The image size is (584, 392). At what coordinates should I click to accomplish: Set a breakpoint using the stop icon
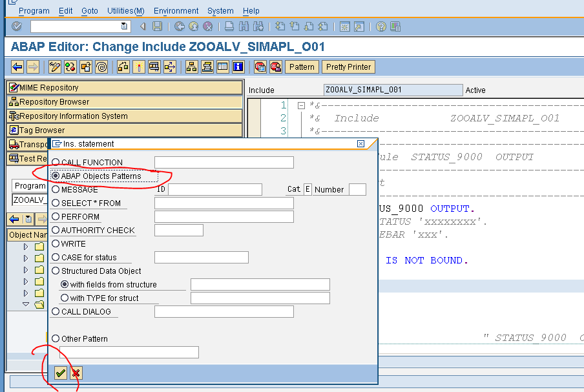pos(138,67)
